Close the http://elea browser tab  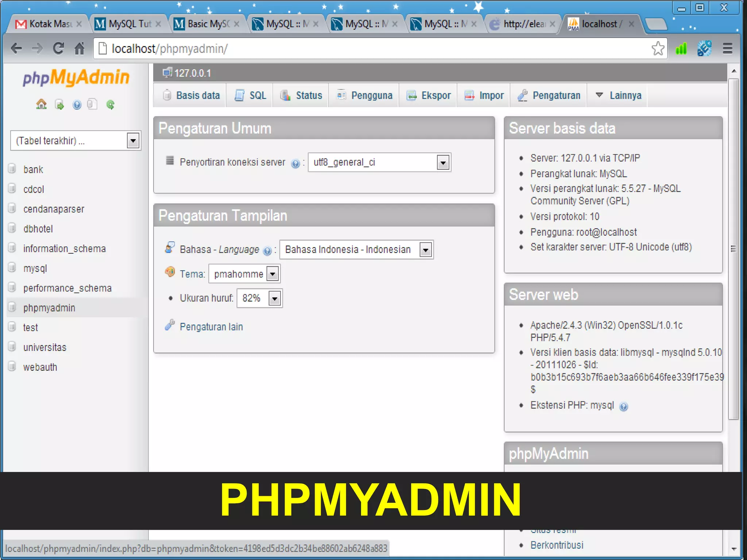tap(553, 24)
